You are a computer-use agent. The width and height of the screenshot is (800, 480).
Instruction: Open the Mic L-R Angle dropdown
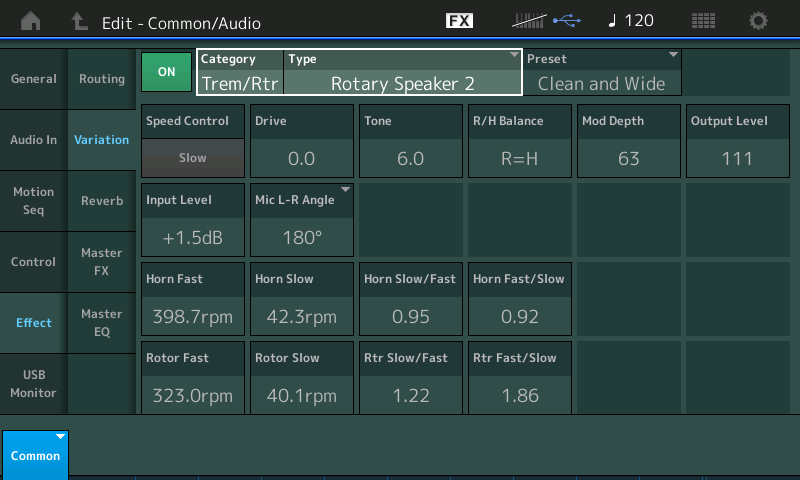pos(302,220)
